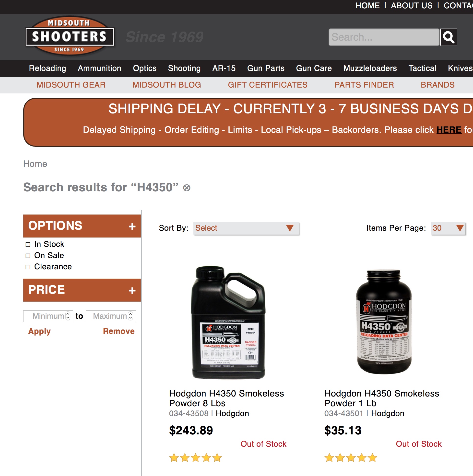This screenshot has height=476, width=473.
Task: Check the On Sale checkbox
Action: coord(28,256)
